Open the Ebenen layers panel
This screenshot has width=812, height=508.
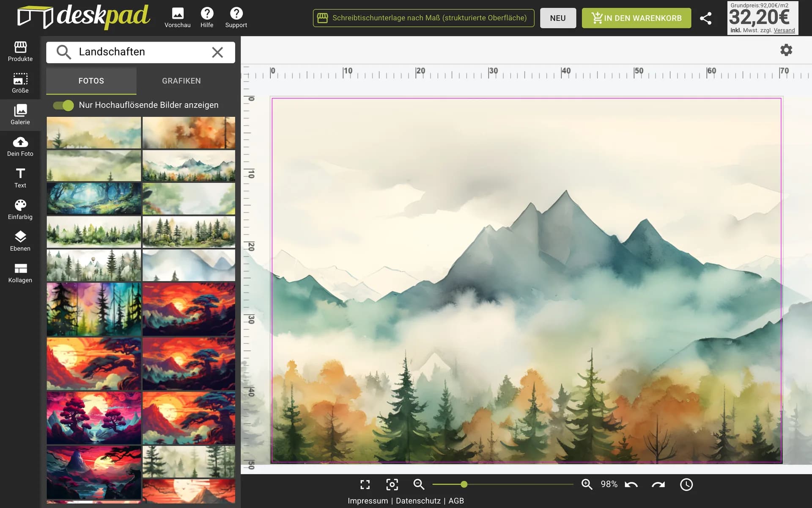(x=20, y=241)
